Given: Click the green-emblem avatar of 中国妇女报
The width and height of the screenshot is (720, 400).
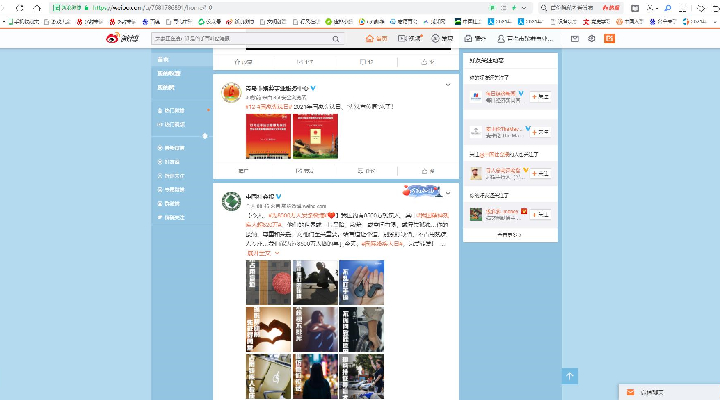Looking at the screenshot, I should pos(231,201).
